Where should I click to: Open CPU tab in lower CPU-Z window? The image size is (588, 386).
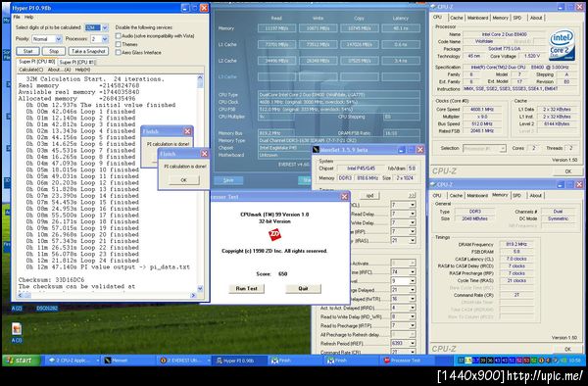[437, 196]
